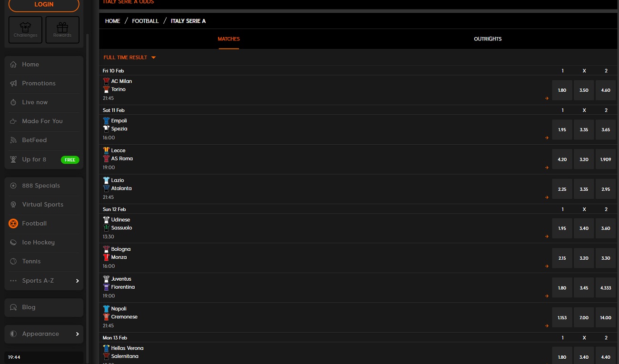The image size is (619, 364).
Task: Bet Monza win at 3.30
Action: tap(606, 258)
